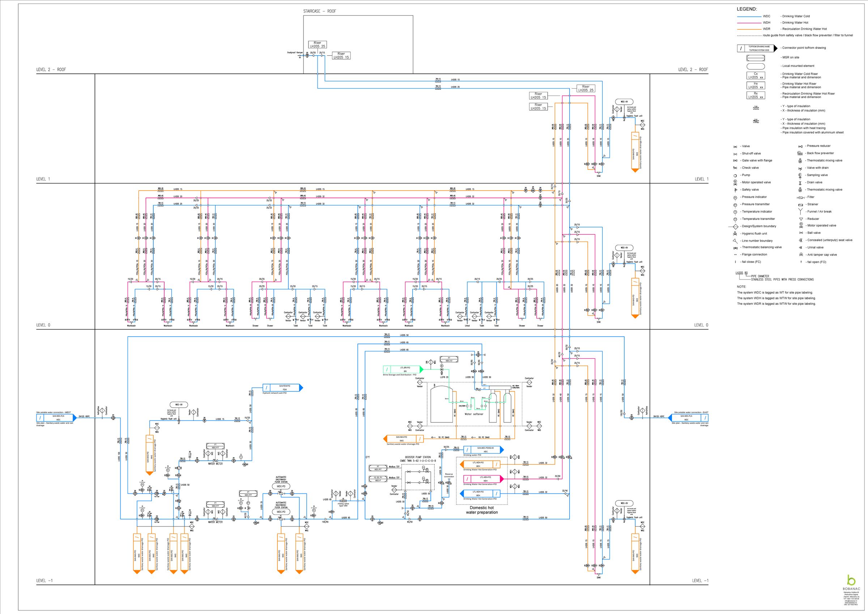The width and height of the screenshot is (868, 614).
Task: Click the Domestic hot water preparation label
Action: click(x=481, y=510)
